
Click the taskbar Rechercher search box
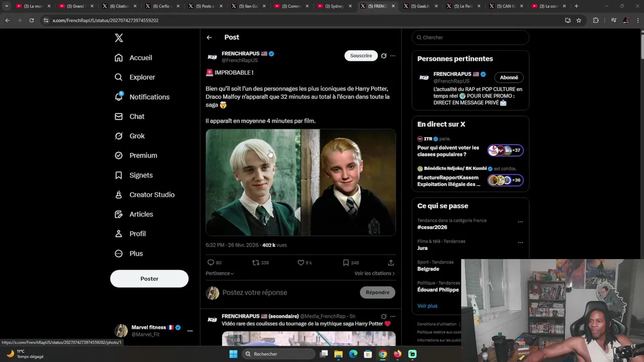[278, 354]
